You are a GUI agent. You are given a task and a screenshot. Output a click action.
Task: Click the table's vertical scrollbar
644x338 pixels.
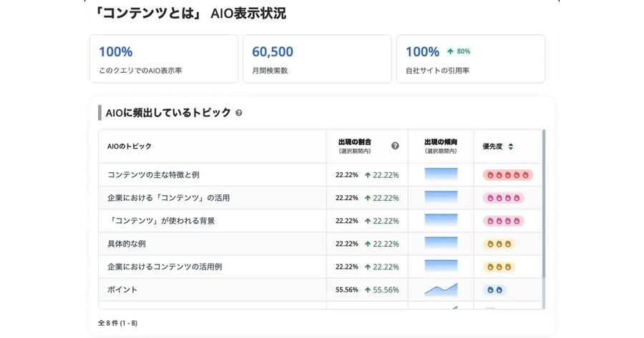click(x=543, y=207)
